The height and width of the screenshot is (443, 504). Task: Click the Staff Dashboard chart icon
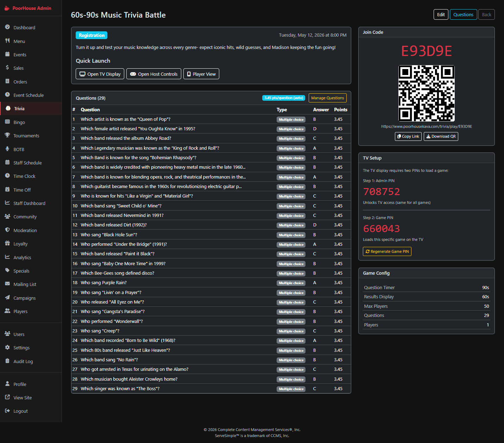tap(7, 203)
